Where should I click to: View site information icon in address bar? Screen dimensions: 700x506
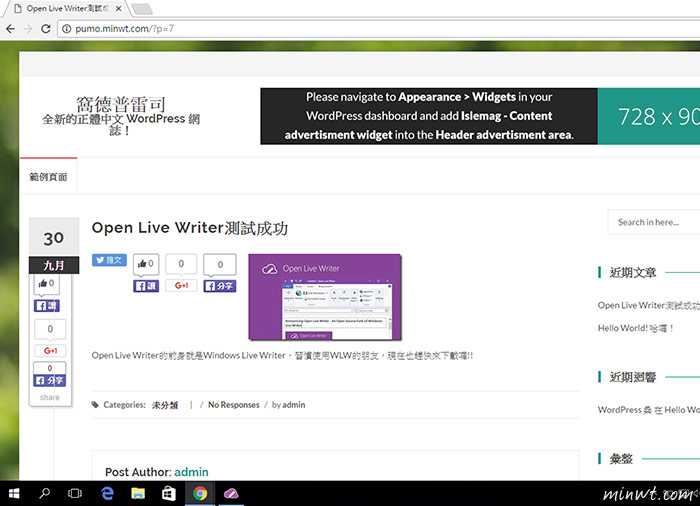67,29
